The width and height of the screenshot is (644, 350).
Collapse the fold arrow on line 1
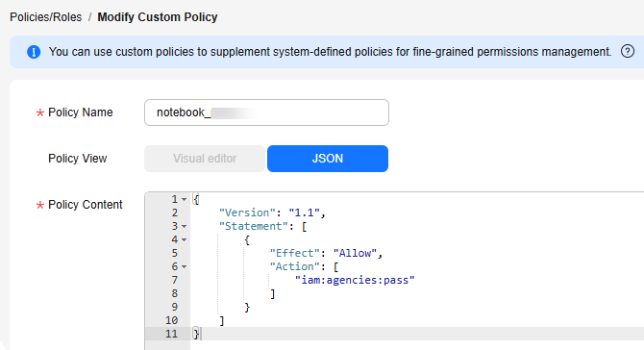coord(184,200)
